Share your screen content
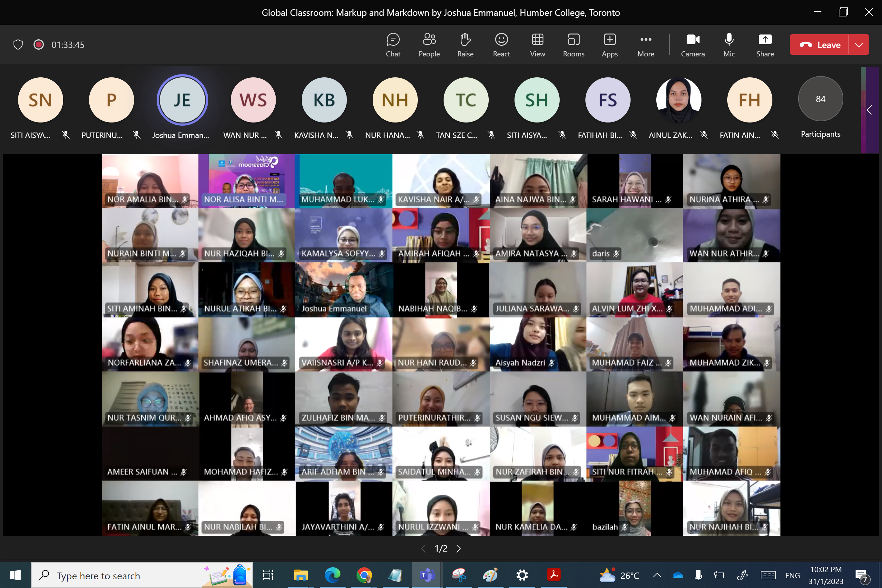The width and height of the screenshot is (882, 588). tap(765, 45)
